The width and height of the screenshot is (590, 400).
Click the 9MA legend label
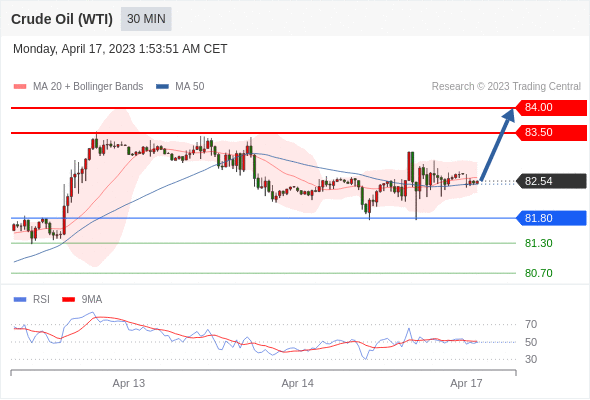[92, 300]
